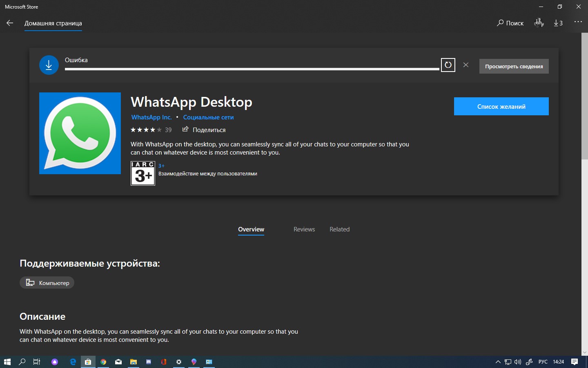Screen dimensions: 588x368
Task: Switch to the Reviews tab
Action: 304,229
